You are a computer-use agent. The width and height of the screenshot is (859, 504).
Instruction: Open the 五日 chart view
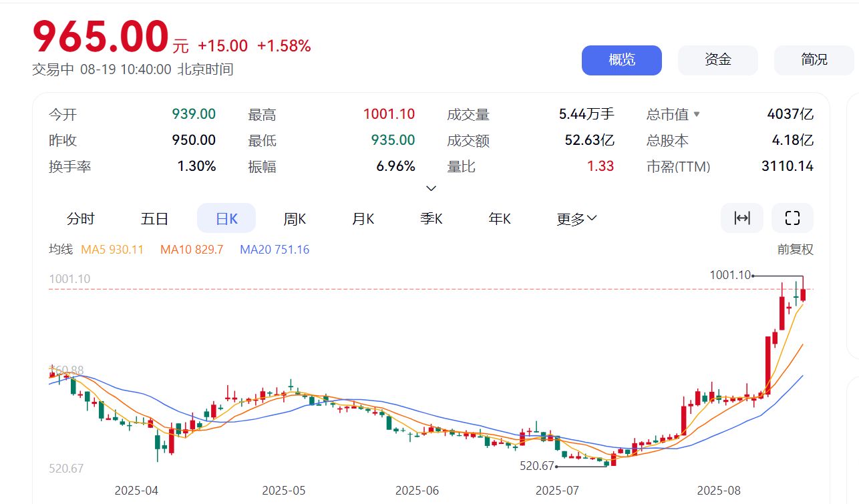click(x=154, y=218)
